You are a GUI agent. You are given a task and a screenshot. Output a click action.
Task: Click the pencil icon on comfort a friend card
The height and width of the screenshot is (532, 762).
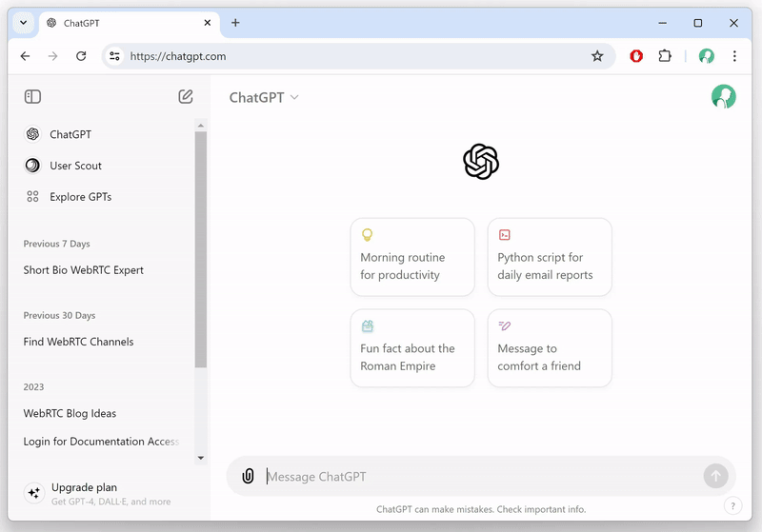pos(505,325)
